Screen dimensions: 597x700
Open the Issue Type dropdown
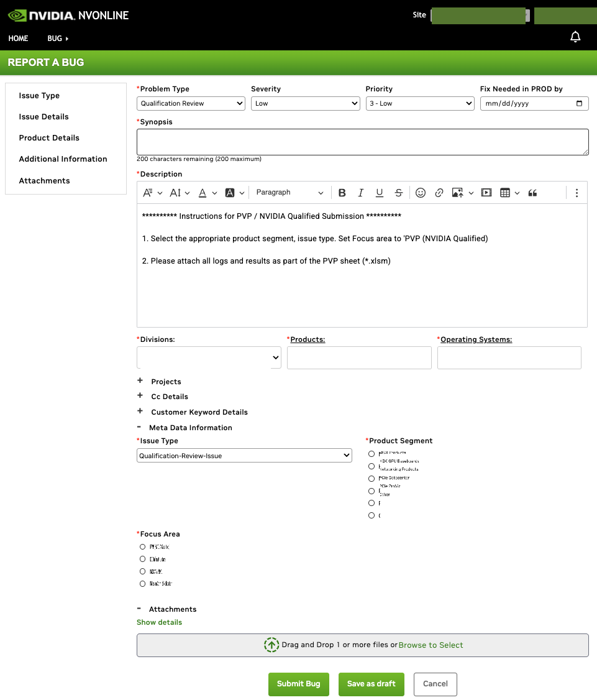245,455
